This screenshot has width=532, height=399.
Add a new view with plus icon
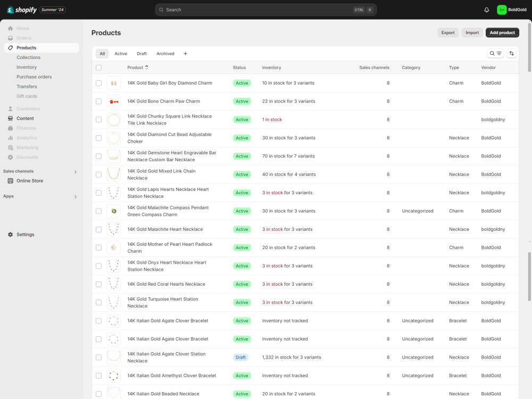click(x=185, y=54)
